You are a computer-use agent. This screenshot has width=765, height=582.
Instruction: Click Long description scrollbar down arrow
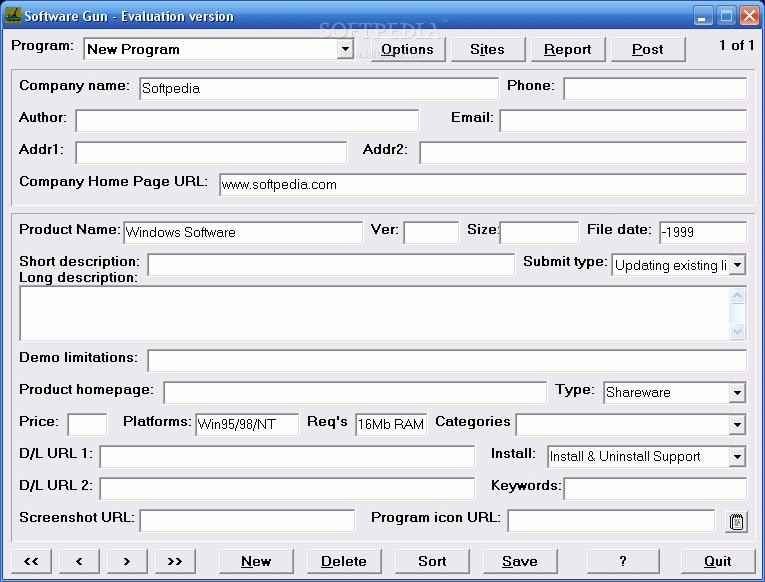point(737,331)
